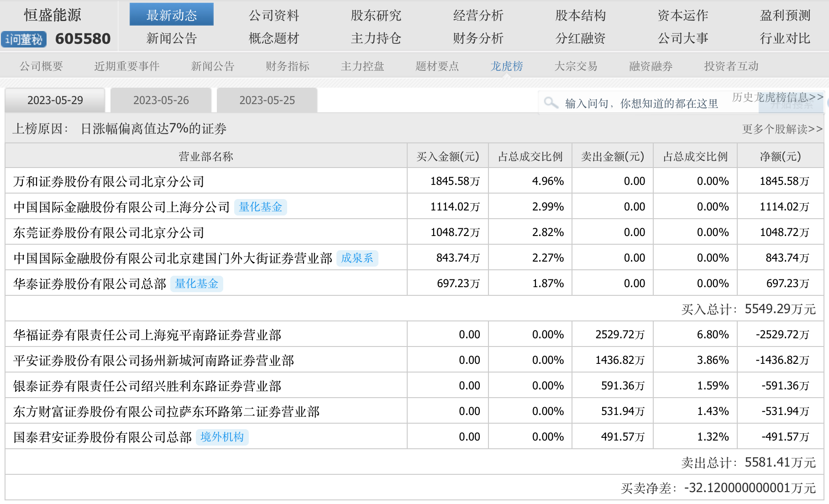This screenshot has width=829, height=504.
Task: Click the 境外机构 tag label
Action: pyautogui.click(x=222, y=437)
